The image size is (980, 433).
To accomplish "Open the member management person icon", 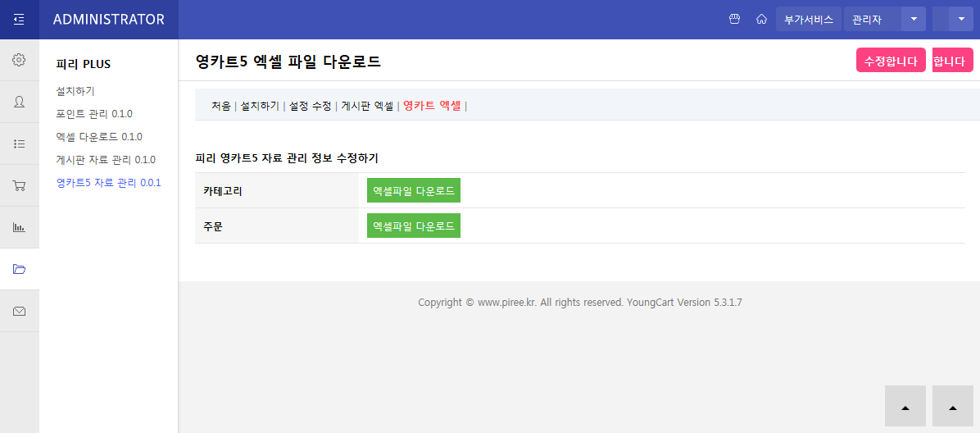I will [x=19, y=102].
